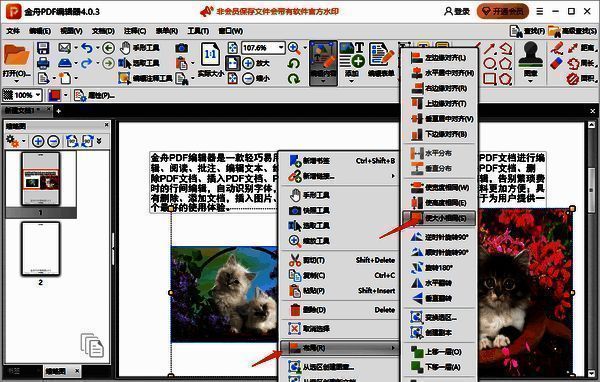Viewport: 600px width, 382px height.
Task: Select the arrow line annotation tool
Action: (489, 48)
